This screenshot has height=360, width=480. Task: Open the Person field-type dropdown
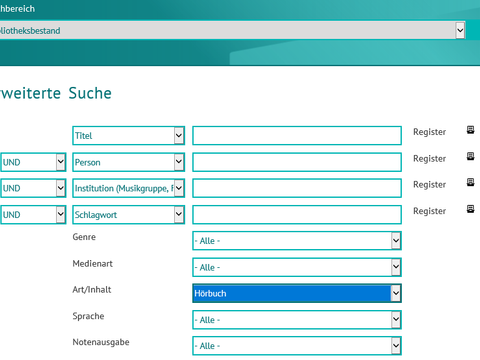tap(129, 162)
